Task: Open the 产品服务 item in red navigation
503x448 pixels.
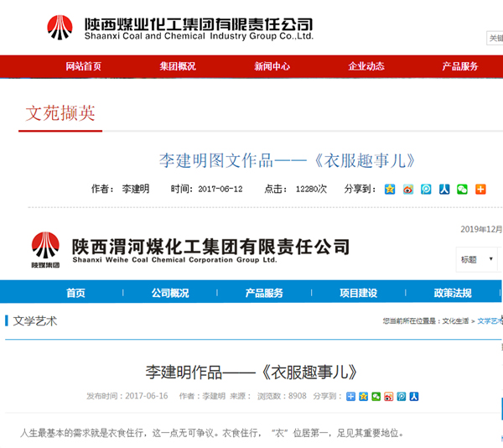Action: tap(460, 66)
